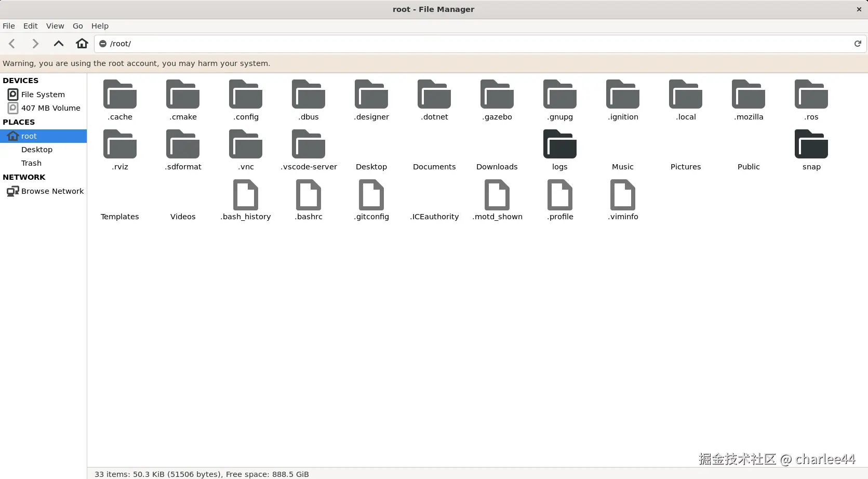Click the Public folder label
This screenshot has width=868, height=479.
tap(749, 167)
